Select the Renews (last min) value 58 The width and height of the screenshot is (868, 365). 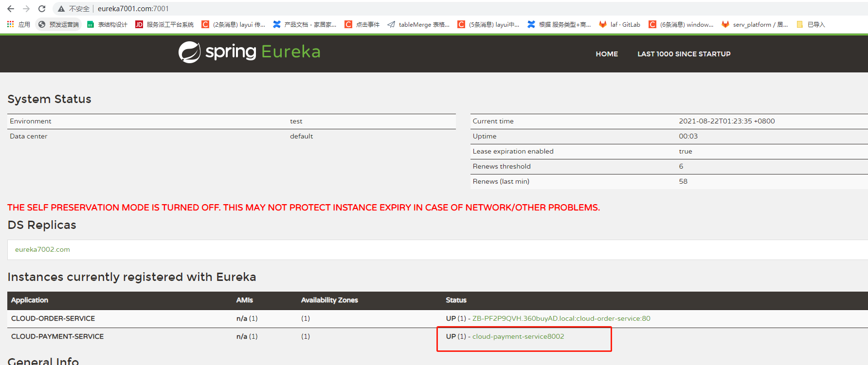tap(683, 181)
